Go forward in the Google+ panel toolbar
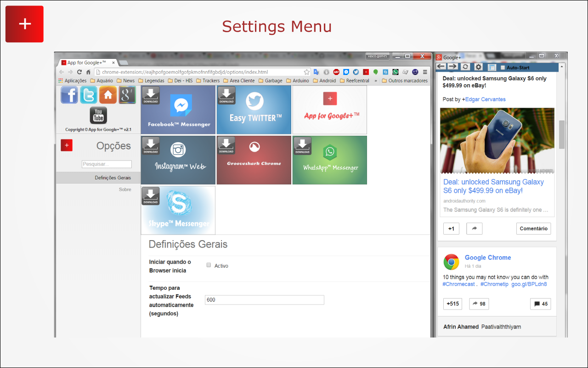The width and height of the screenshot is (588, 368). 452,67
